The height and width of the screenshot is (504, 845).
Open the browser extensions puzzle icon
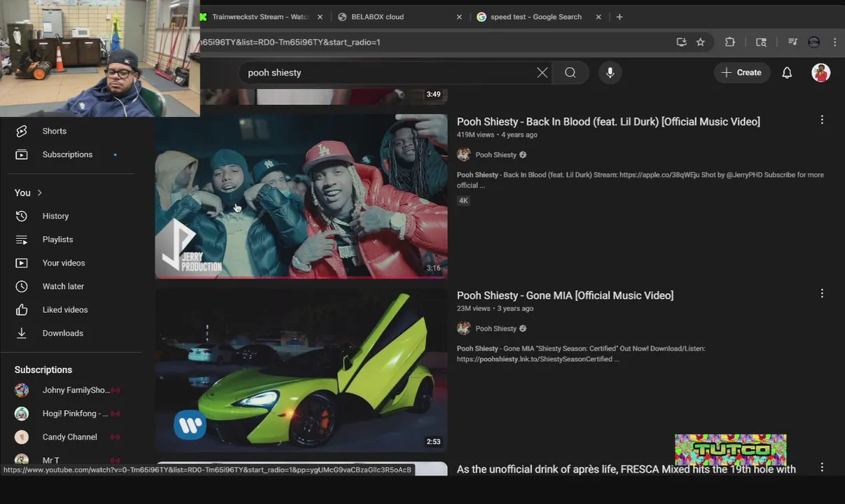coord(730,42)
